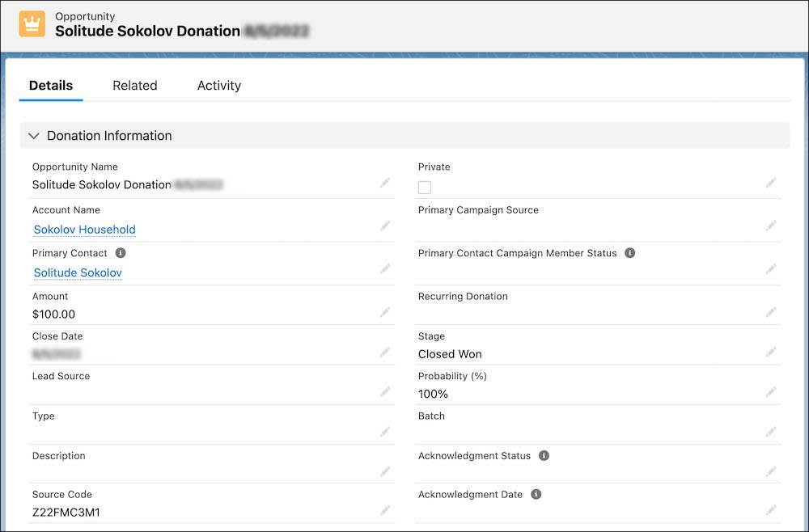Click the Acknowledgment Status info icon

coord(544,455)
